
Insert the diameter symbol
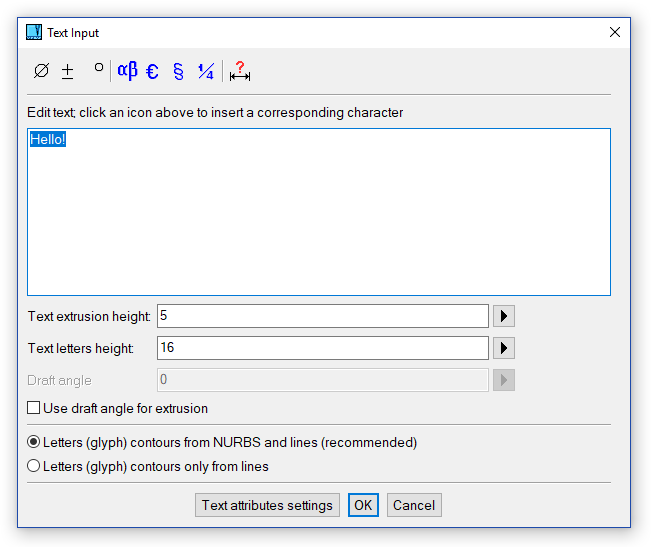(x=41, y=71)
